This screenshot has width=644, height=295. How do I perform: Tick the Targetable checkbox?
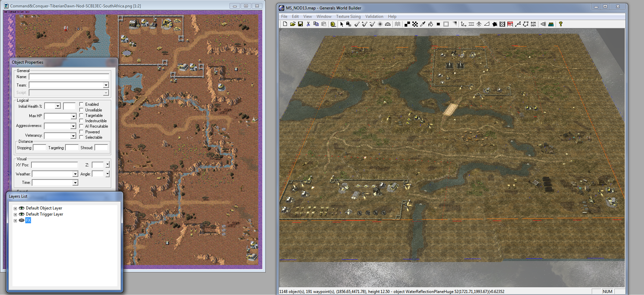click(x=81, y=115)
